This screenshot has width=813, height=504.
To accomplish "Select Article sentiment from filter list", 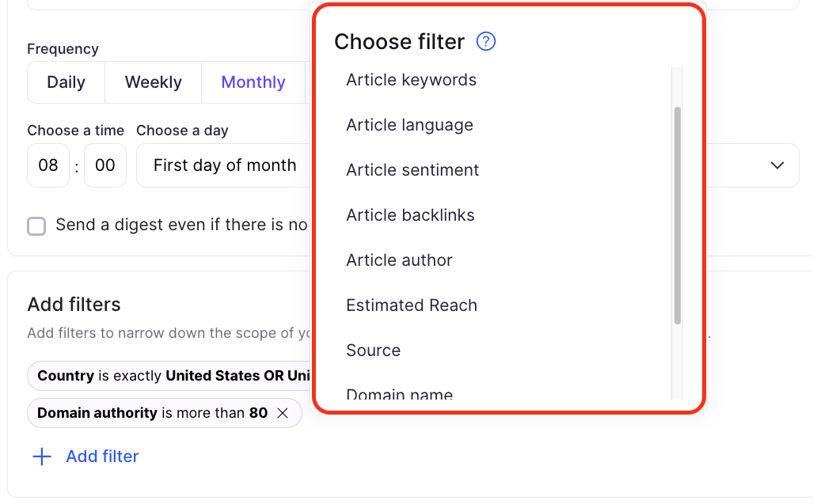I will coord(412,170).
